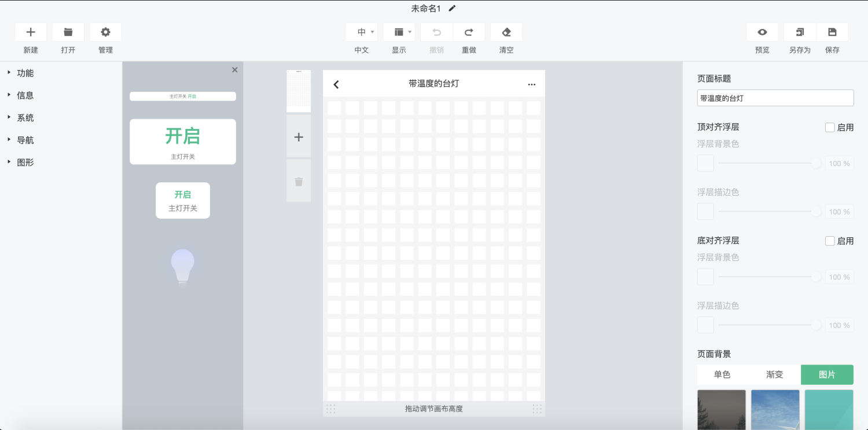Image resolution: width=868 pixels, height=430 pixels.
Task: Focus the 页面标题 input field
Action: [x=775, y=98]
